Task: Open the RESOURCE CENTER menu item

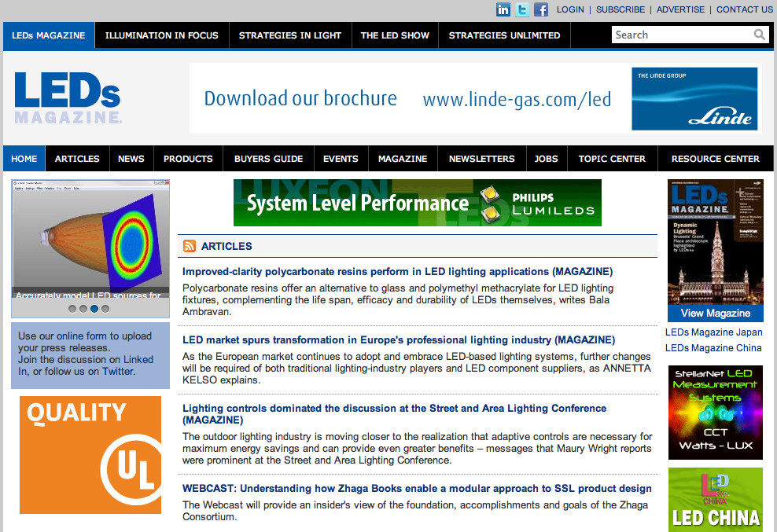Action: [716, 159]
